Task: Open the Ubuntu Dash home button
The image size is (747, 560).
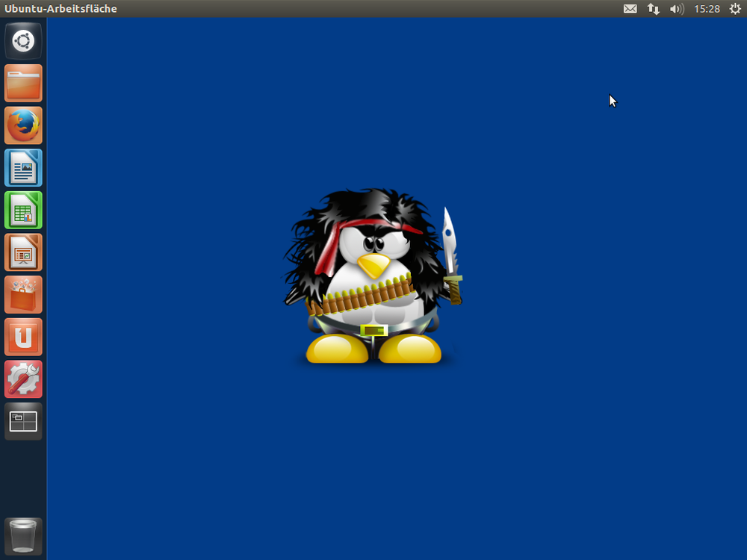Action: 23,41
